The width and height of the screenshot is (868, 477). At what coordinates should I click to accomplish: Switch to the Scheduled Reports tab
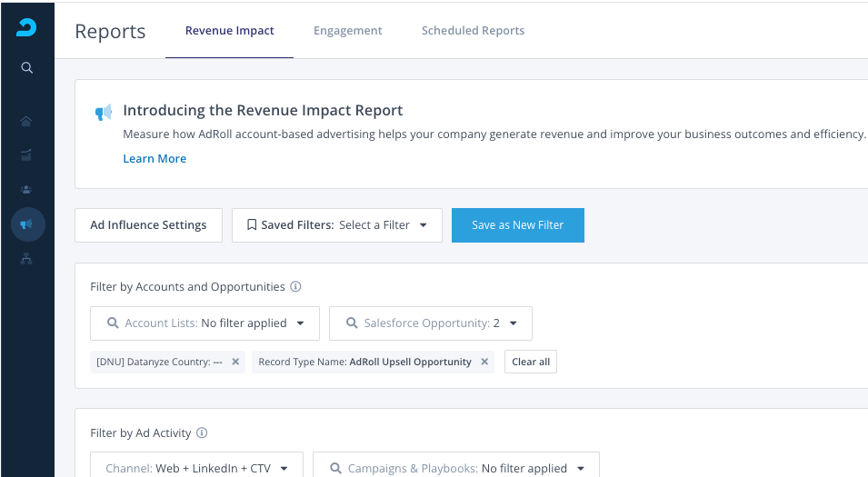pyautogui.click(x=473, y=31)
